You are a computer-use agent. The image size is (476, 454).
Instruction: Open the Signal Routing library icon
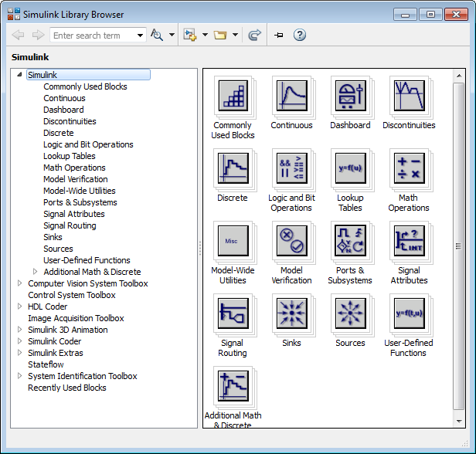point(233,313)
